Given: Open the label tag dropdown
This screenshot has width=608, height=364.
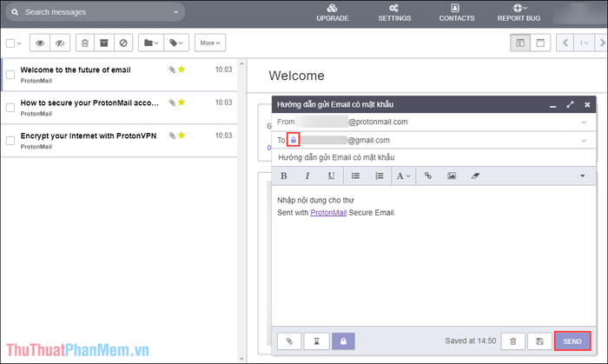Looking at the screenshot, I should pyautogui.click(x=176, y=43).
